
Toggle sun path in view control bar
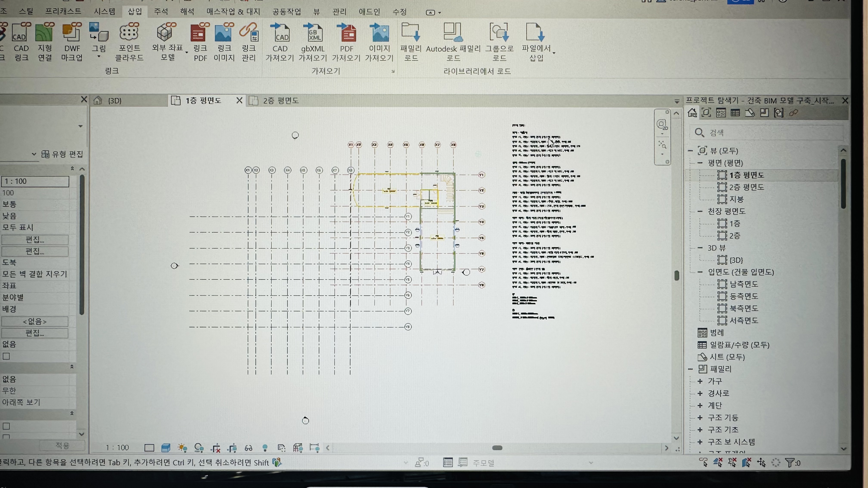[x=182, y=448]
